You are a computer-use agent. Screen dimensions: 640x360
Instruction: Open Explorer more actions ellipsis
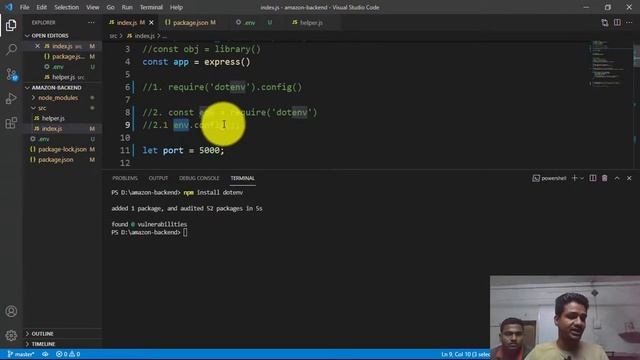click(91, 22)
